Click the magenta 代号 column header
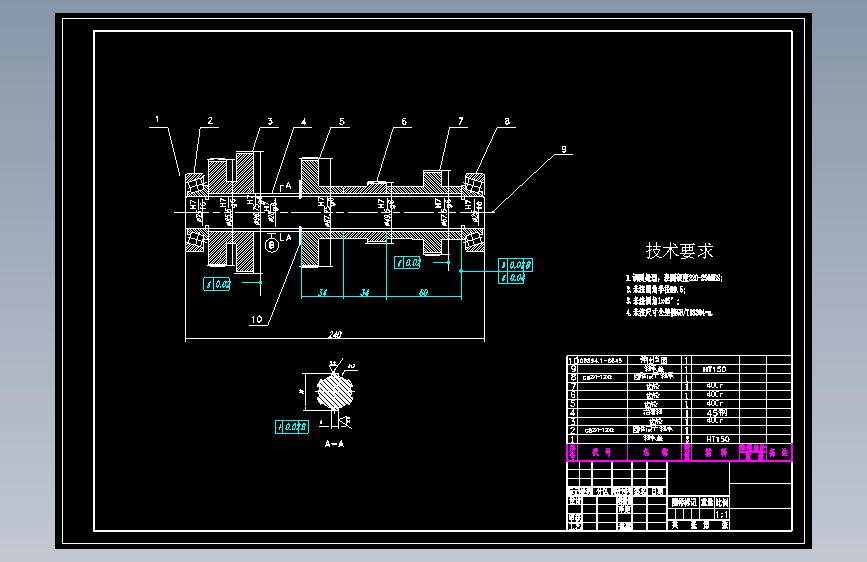Viewport: 867px width, 562px height. pyautogui.click(x=602, y=452)
